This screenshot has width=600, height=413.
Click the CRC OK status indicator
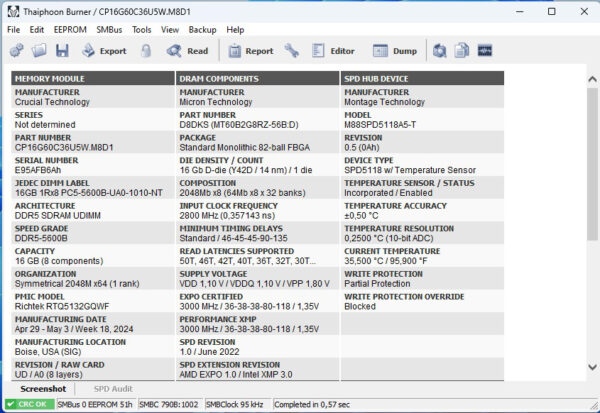point(29,404)
